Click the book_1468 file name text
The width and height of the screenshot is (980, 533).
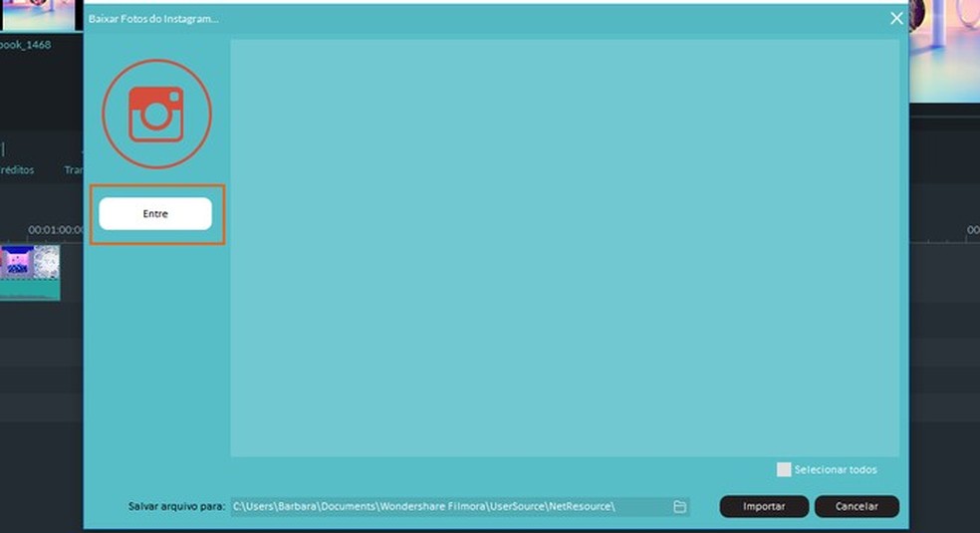pyautogui.click(x=25, y=45)
